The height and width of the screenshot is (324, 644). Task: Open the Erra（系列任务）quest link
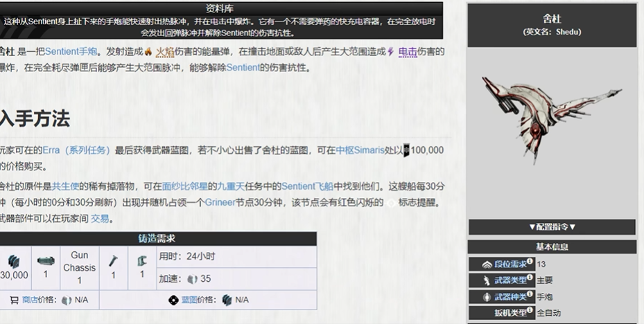[76, 150]
